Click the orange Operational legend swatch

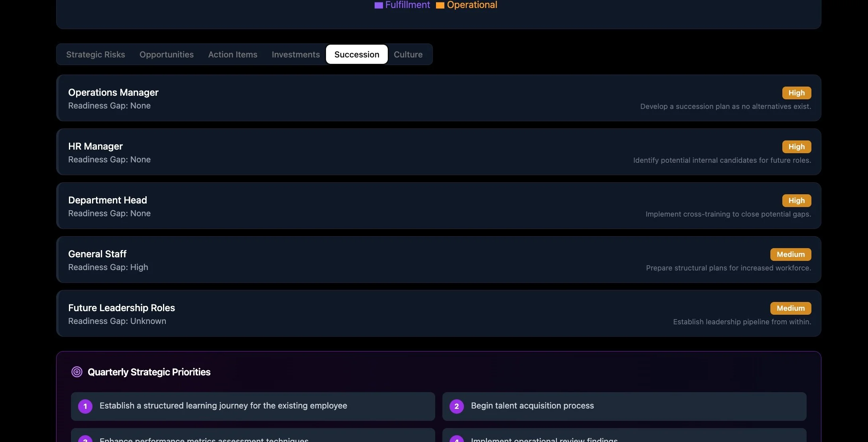click(x=440, y=5)
